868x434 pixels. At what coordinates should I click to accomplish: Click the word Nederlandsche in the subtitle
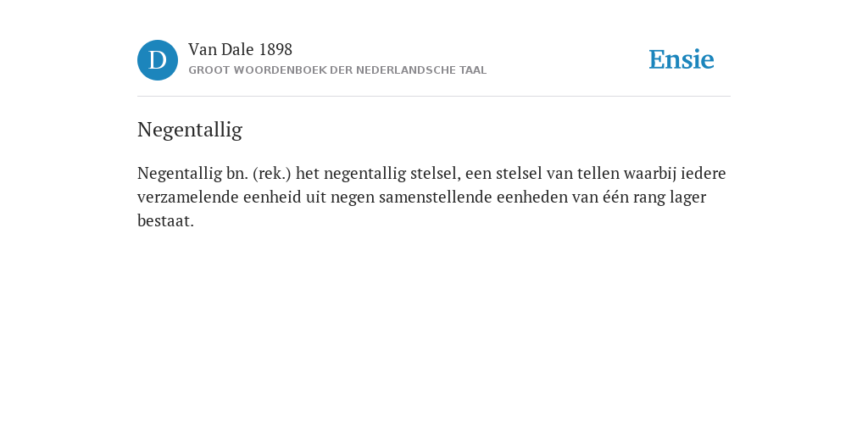pos(406,70)
